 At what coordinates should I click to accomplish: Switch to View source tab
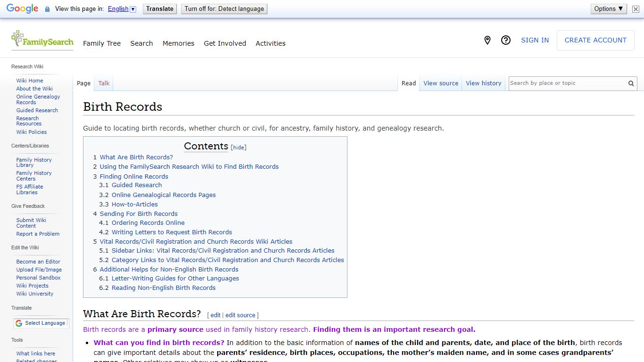441,83
